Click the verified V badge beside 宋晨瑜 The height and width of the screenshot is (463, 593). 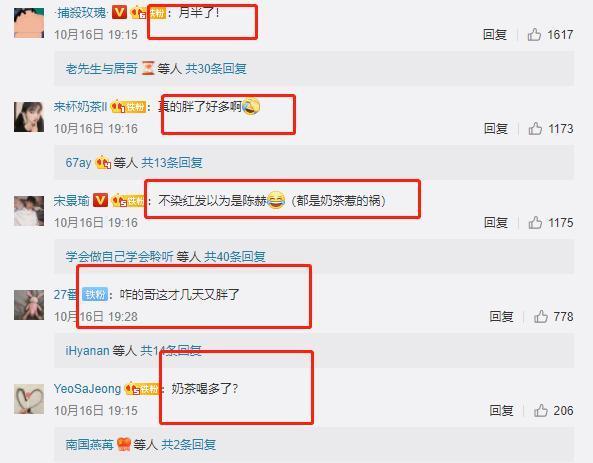coord(100,200)
